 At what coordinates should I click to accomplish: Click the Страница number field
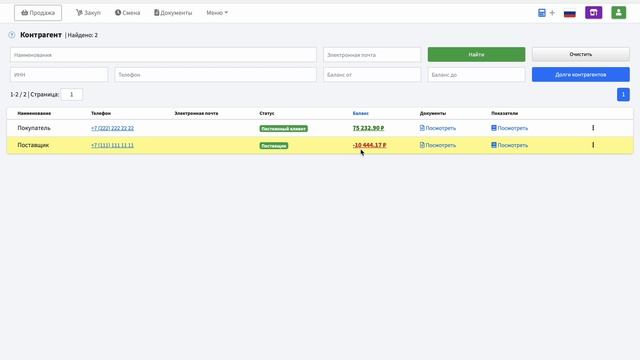[x=72, y=95]
